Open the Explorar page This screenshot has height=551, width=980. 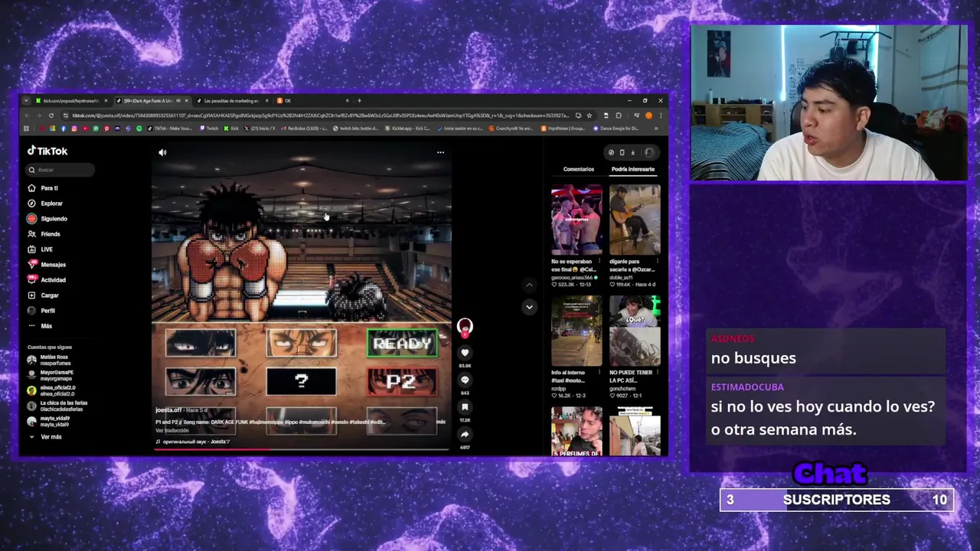[x=46, y=203]
